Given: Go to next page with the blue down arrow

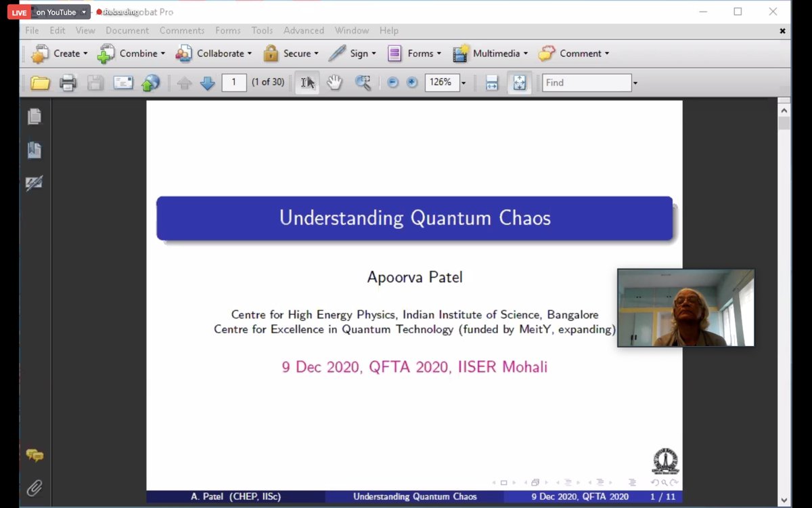Looking at the screenshot, I should 208,83.
